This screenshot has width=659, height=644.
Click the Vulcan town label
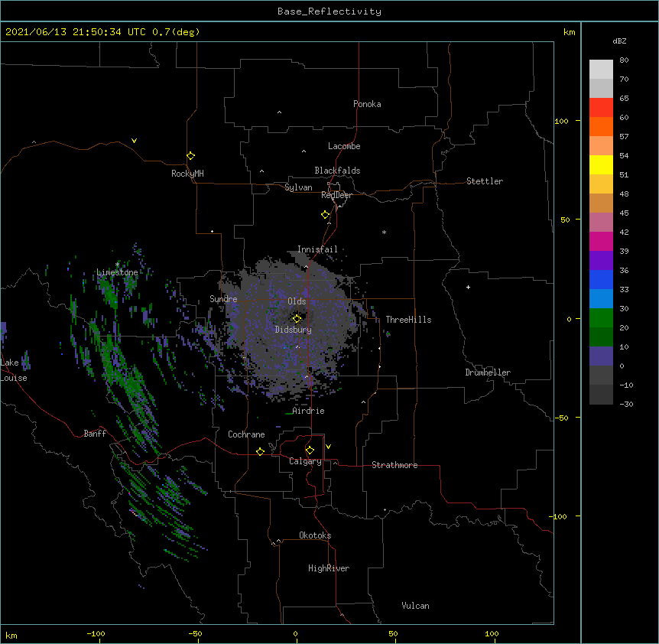pyautogui.click(x=415, y=606)
